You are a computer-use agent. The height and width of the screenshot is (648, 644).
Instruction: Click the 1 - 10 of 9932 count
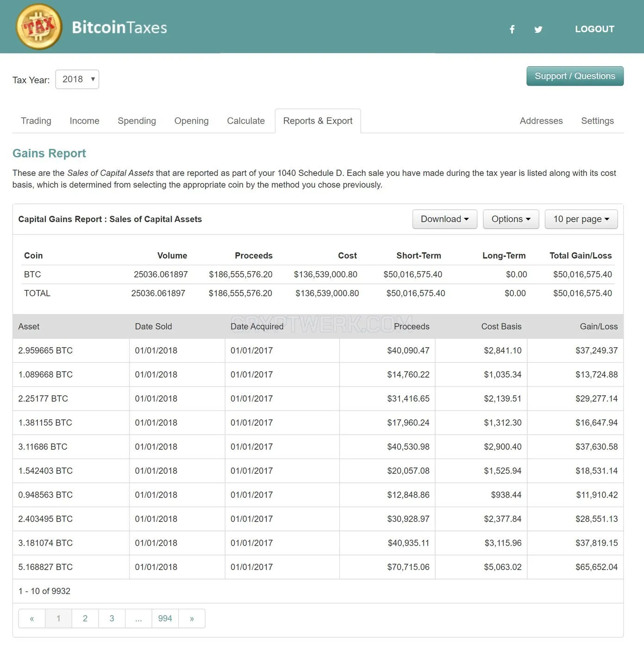(44, 591)
